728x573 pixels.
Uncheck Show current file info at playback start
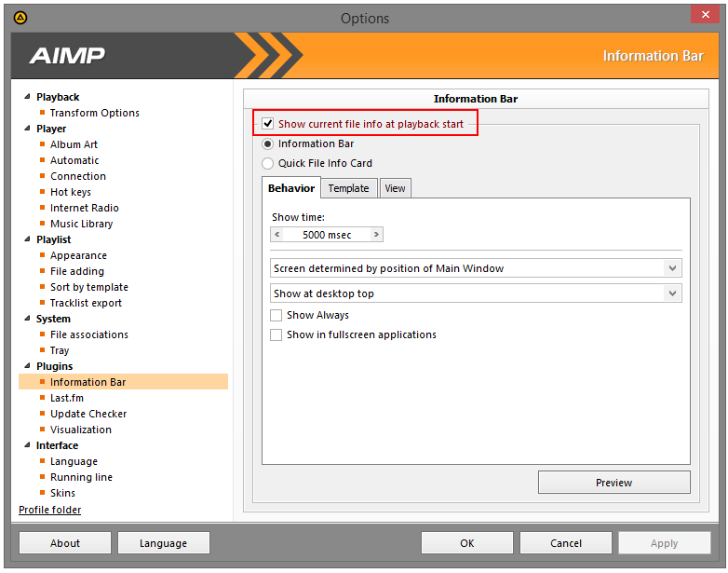[268, 124]
